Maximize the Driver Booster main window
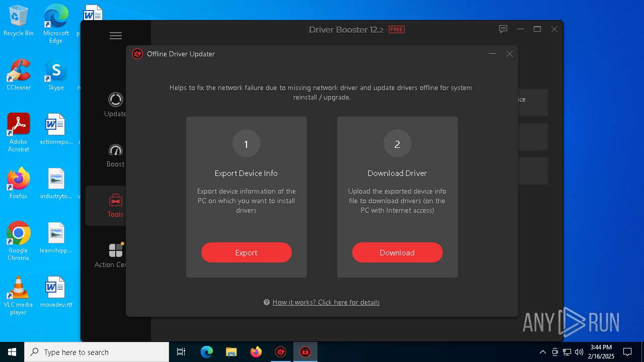 point(537,29)
